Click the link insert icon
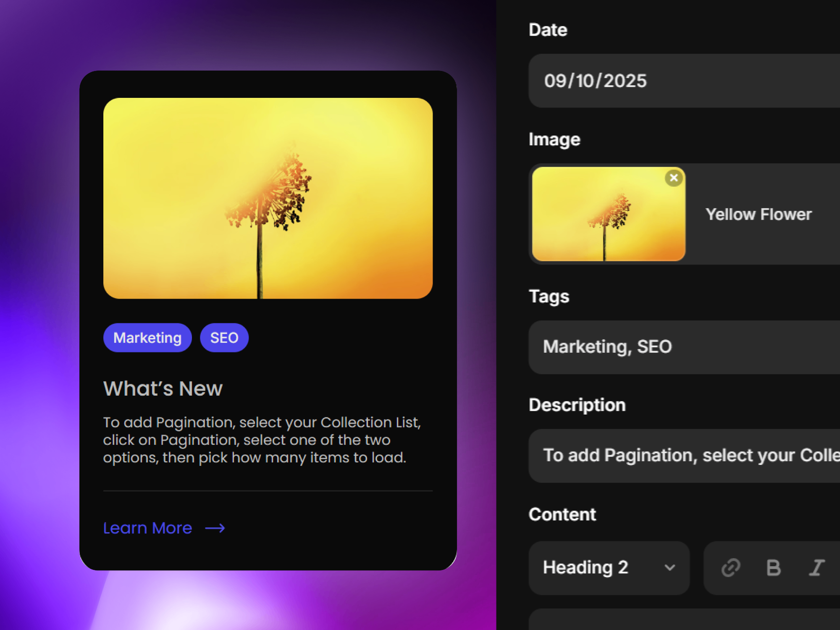The width and height of the screenshot is (840, 630). point(731,568)
